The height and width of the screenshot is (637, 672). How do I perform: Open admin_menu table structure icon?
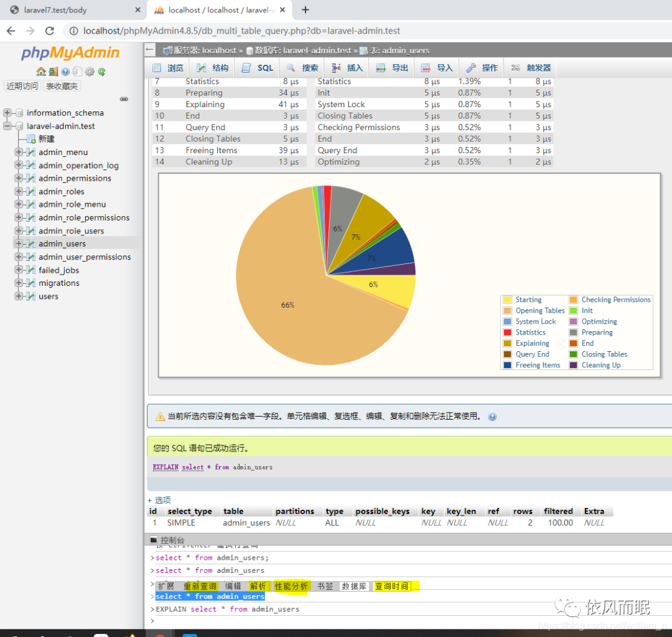click(30, 153)
